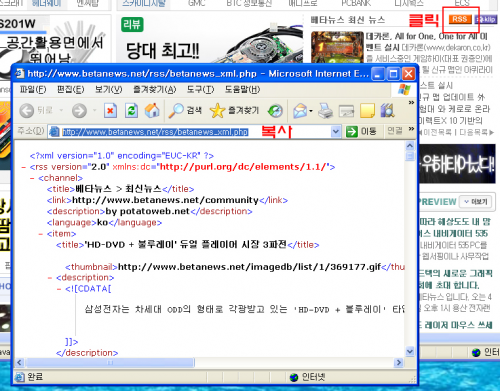This screenshot has width=500, height=391.
Task: Click the description text 'by potatoweb.net'
Action: pos(147,211)
